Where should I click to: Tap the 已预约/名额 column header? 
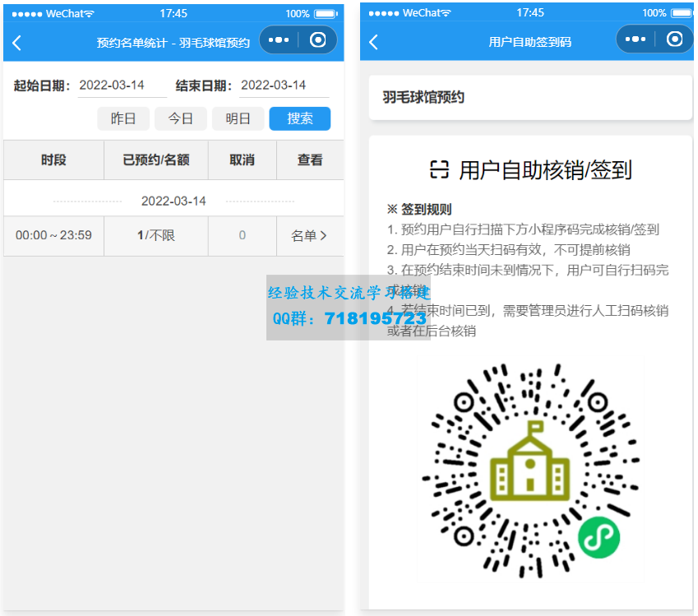coord(156,160)
